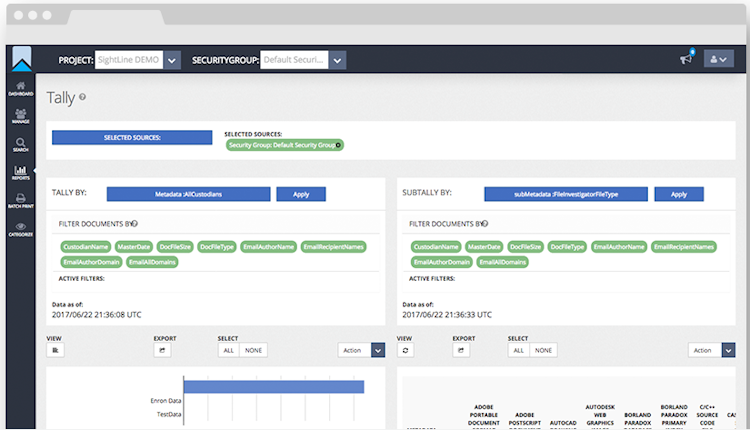Select DocFileType filter in Tally panel
The height and width of the screenshot is (430, 750).
coord(217,247)
